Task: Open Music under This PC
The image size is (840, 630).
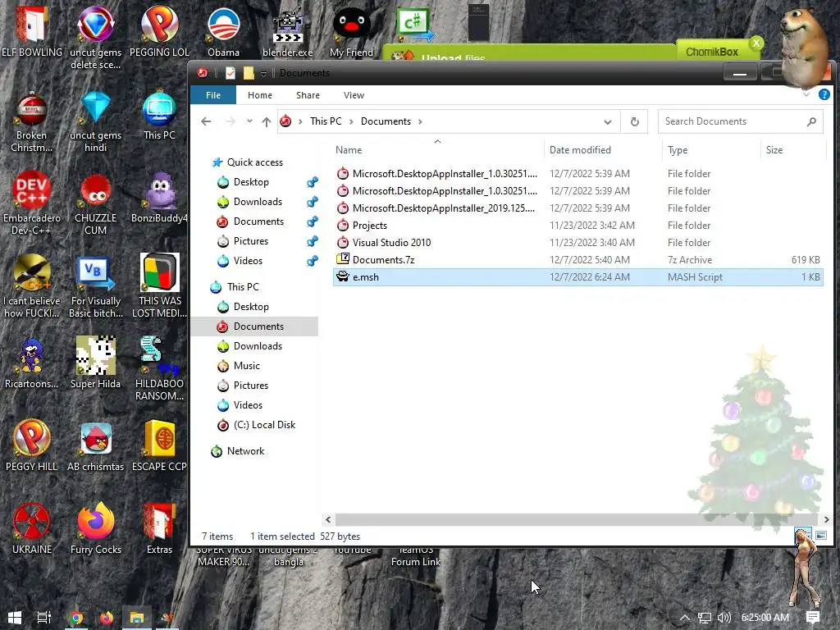Action: click(246, 366)
